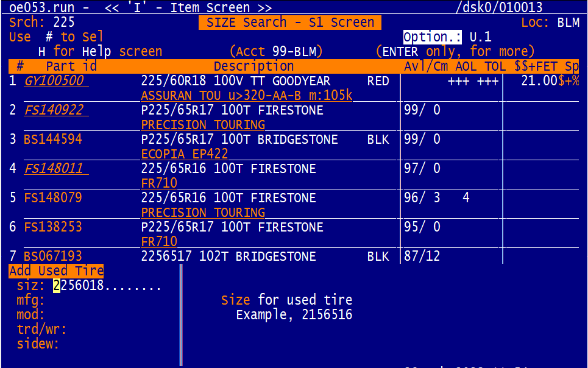Image resolution: width=588 pixels, height=368 pixels.
Task: Click the mfg field label
Action: click(30, 300)
